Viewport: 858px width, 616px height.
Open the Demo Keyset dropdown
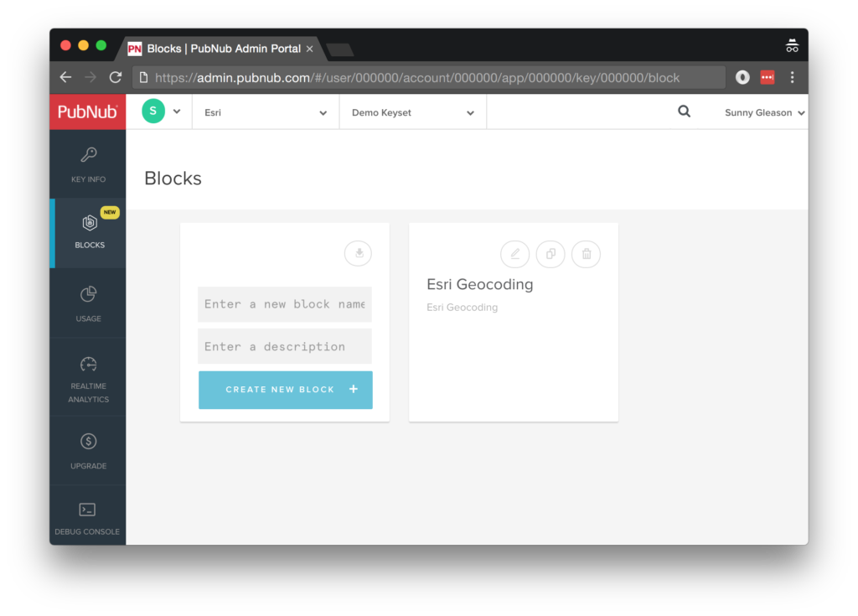[412, 112]
